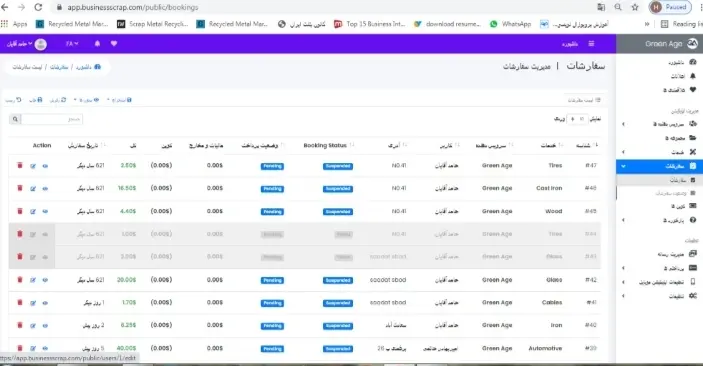The height and width of the screenshot is (366, 703).
Task: Open the user account name dropdown
Action: coord(19,44)
